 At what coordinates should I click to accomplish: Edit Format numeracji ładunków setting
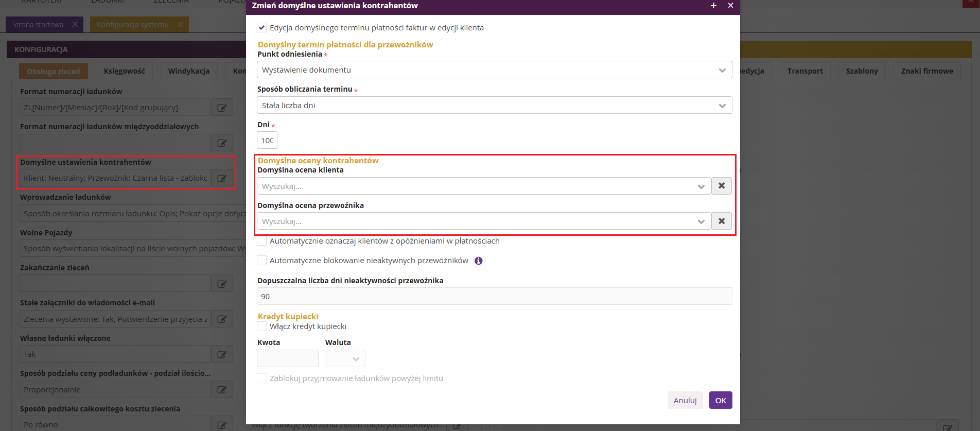point(222,108)
